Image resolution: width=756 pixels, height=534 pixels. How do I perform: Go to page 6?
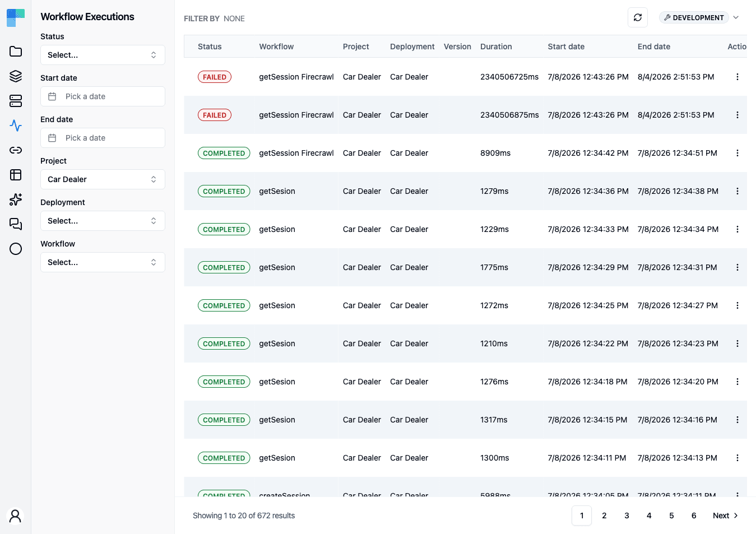point(694,516)
